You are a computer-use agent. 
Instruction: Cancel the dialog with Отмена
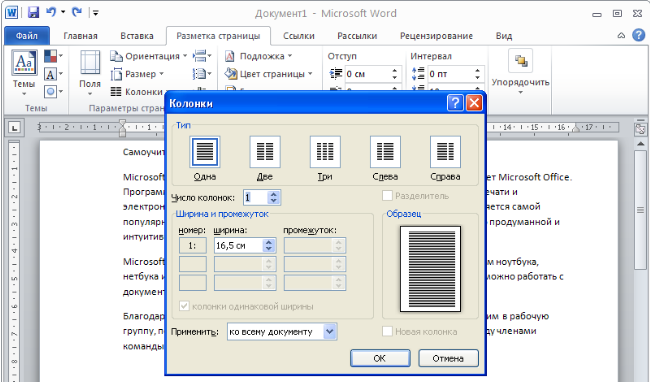[x=448, y=358]
